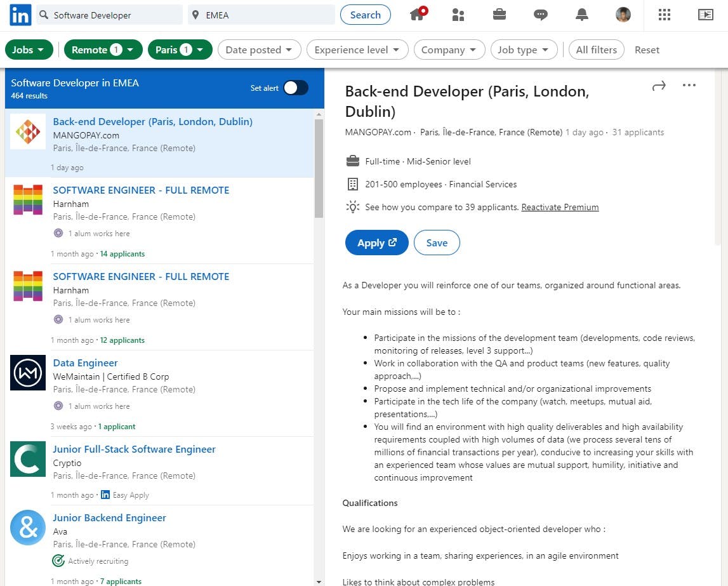
Task: Open the profile avatar menu
Action: (623, 15)
